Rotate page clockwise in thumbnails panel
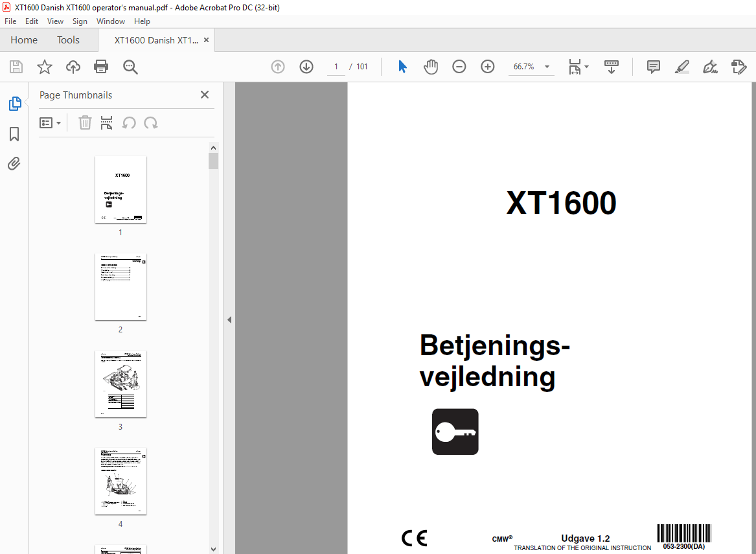 coord(151,123)
